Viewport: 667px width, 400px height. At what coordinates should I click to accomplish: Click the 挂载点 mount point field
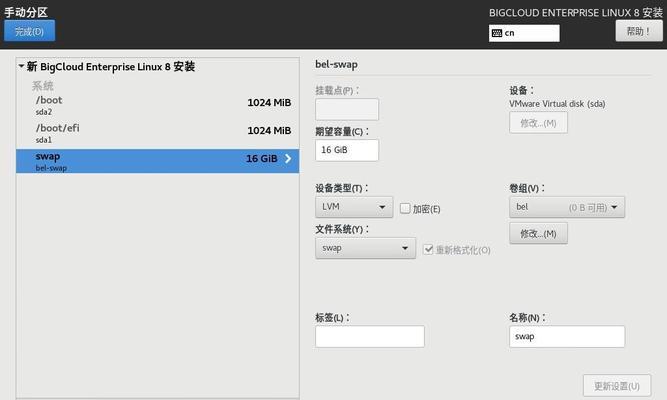click(x=347, y=109)
